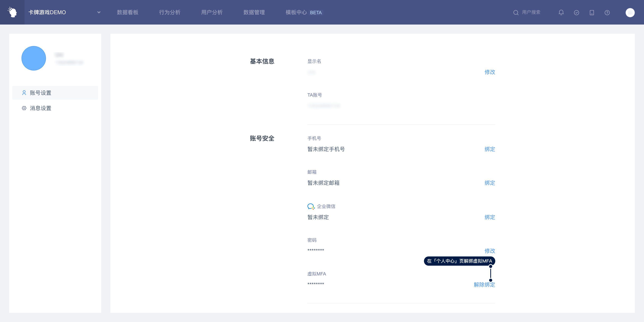Image resolution: width=644 pixels, height=322 pixels.
Task: Open the help question mark icon
Action: (607, 12)
